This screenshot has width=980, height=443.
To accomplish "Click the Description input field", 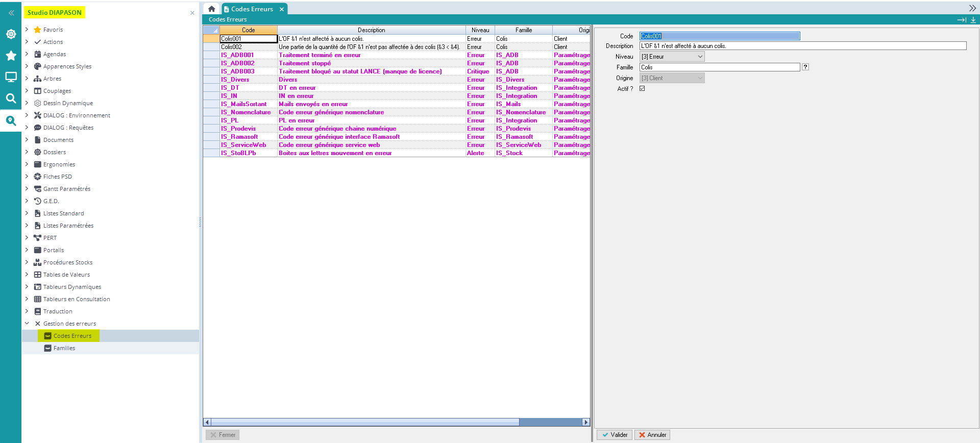I will [x=802, y=46].
